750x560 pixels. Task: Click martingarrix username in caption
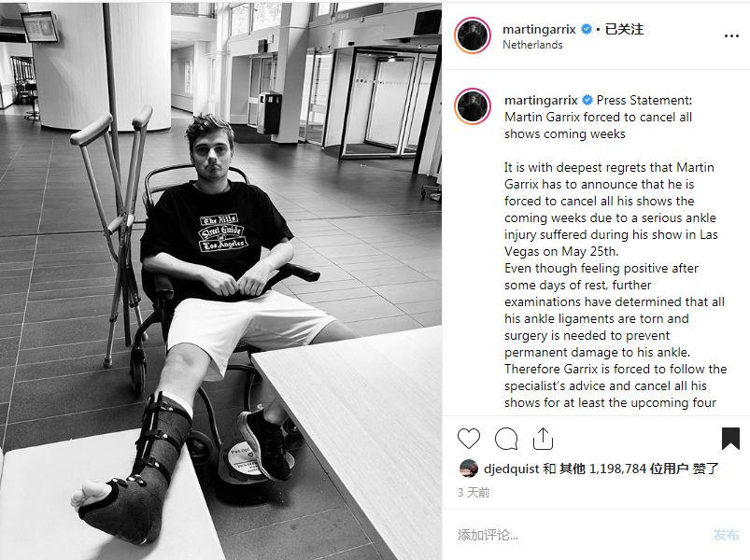[541, 101]
